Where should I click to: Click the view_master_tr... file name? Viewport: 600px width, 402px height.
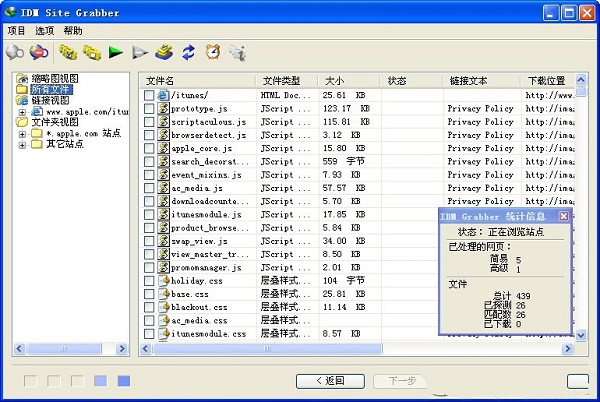point(210,254)
